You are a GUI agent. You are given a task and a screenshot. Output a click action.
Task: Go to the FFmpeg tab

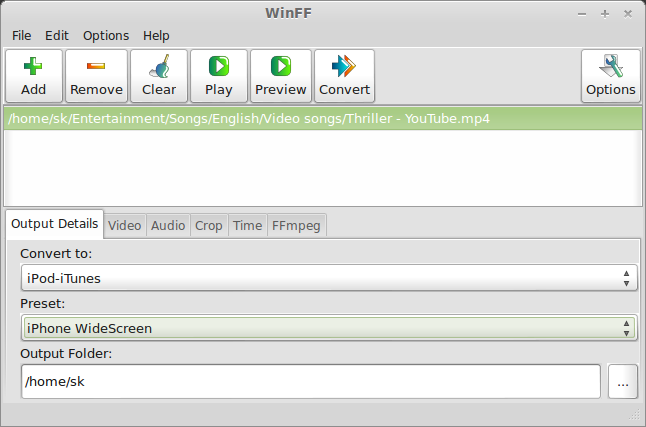296,225
